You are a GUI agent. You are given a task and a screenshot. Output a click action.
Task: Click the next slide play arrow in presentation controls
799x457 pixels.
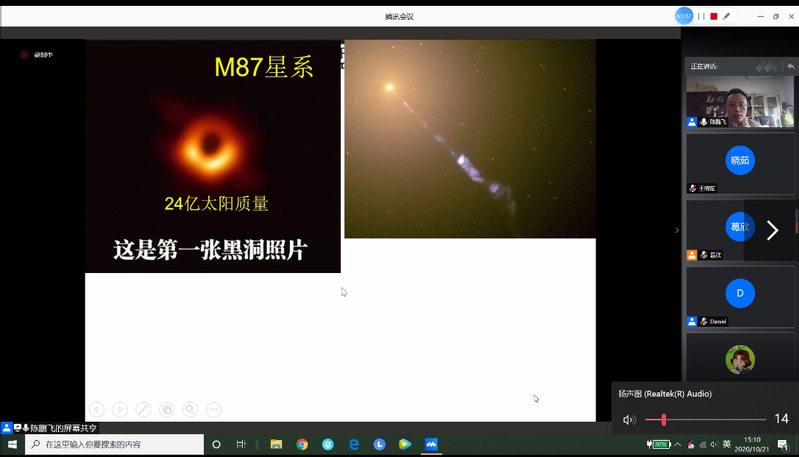(120, 409)
